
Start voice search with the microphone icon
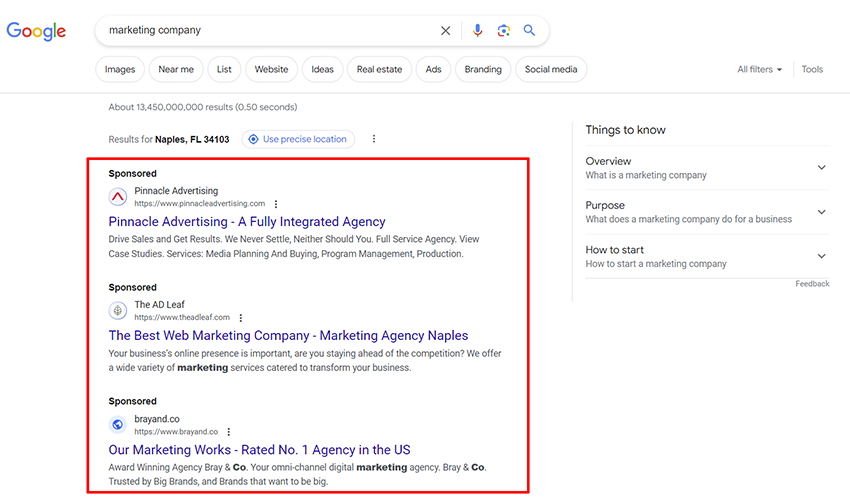point(477,30)
